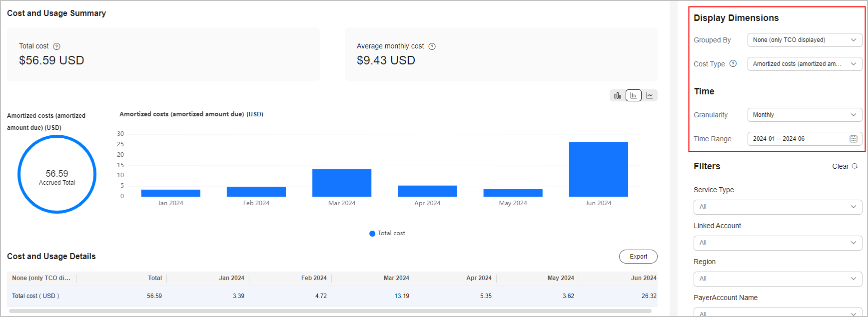Click the Average monthly cost help icon
Viewport: 868px width, 317px height.
click(x=432, y=46)
